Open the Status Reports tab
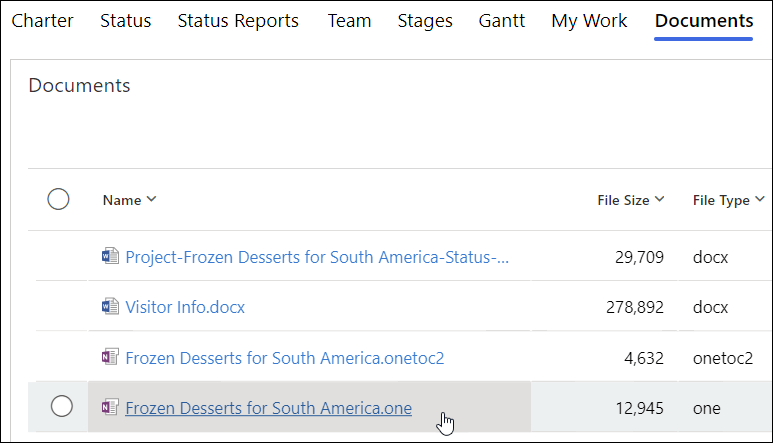Screen dimensions: 773x443 [238, 21]
